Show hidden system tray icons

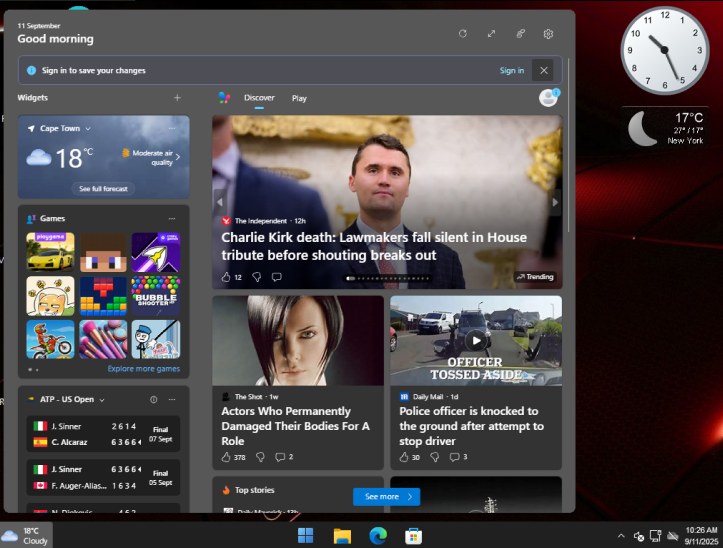621,536
